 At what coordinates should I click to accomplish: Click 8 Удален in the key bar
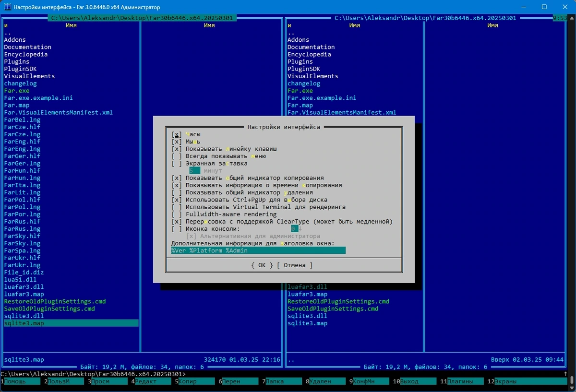(x=326, y=381)
